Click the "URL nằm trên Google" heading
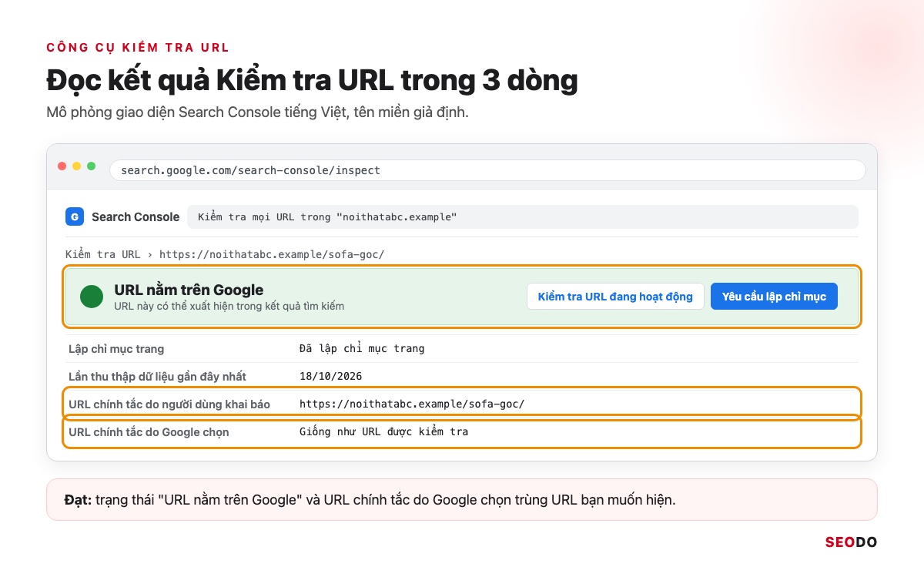 click(189, 290)
